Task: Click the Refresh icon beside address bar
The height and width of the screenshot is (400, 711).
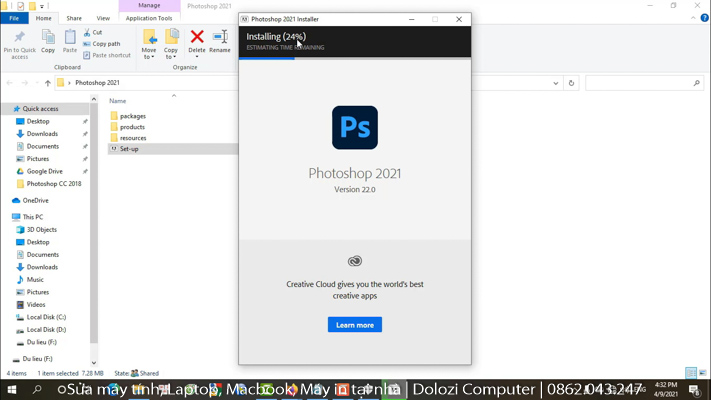Action: tap(571, 83)
